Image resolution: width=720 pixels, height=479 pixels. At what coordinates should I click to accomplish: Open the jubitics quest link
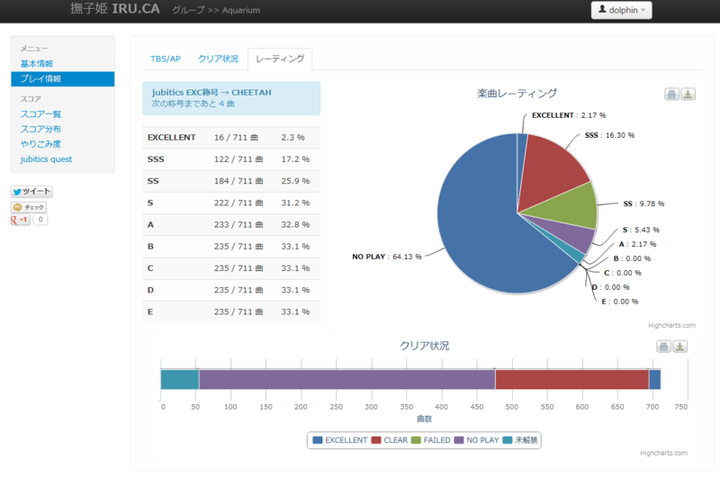point(46,159)
